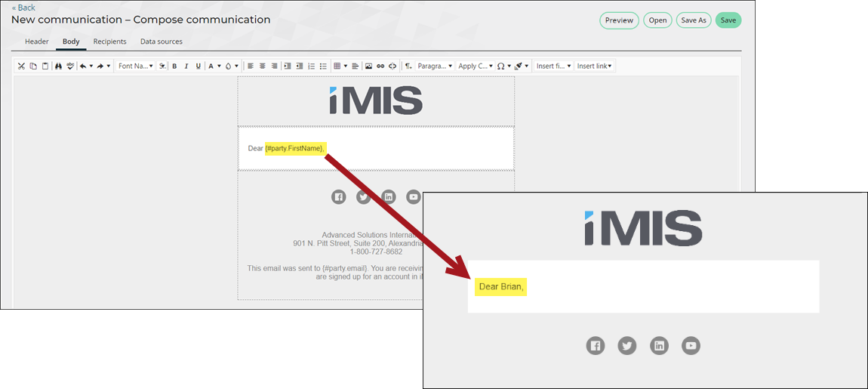This screenshot has height=389, width=868.
Task: Expand the Undo history dropdown arrow
Action: pyautogui.click(x=91, y=66)
